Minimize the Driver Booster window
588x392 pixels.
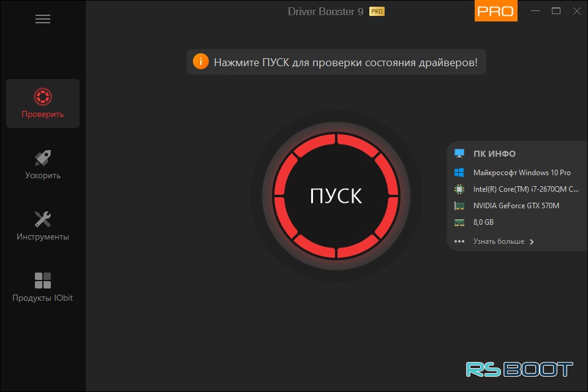535,11
